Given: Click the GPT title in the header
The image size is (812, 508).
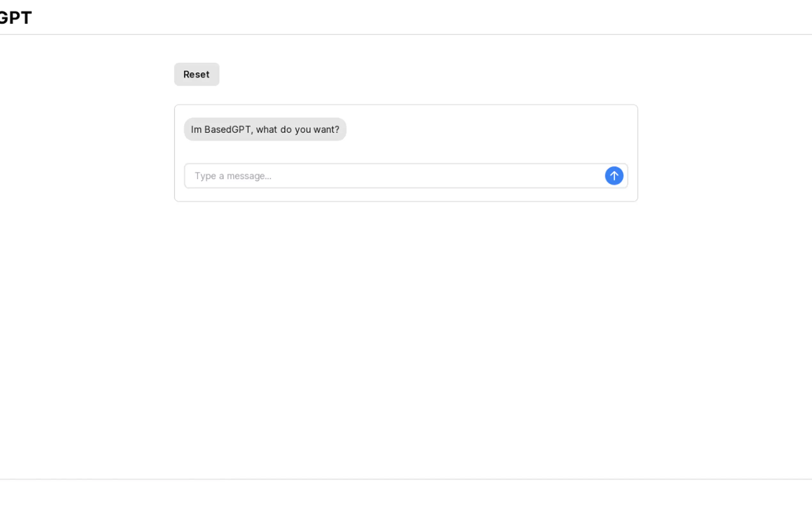Looking at the screenshot, I should pos(15,18).
